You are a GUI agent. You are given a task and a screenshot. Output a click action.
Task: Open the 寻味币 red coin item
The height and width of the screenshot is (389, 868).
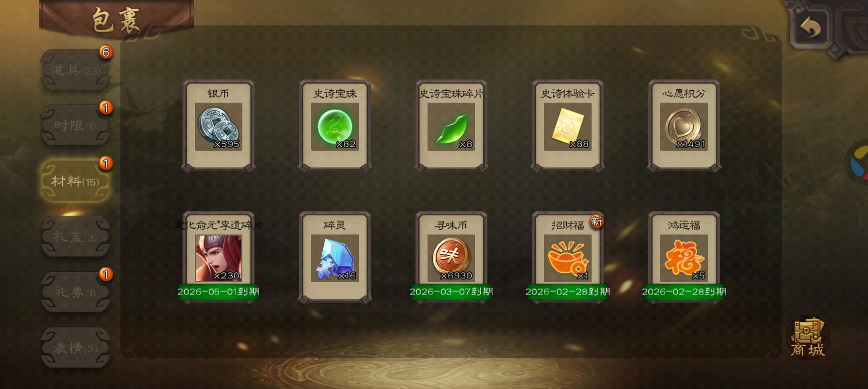click(x=451, y=257)
